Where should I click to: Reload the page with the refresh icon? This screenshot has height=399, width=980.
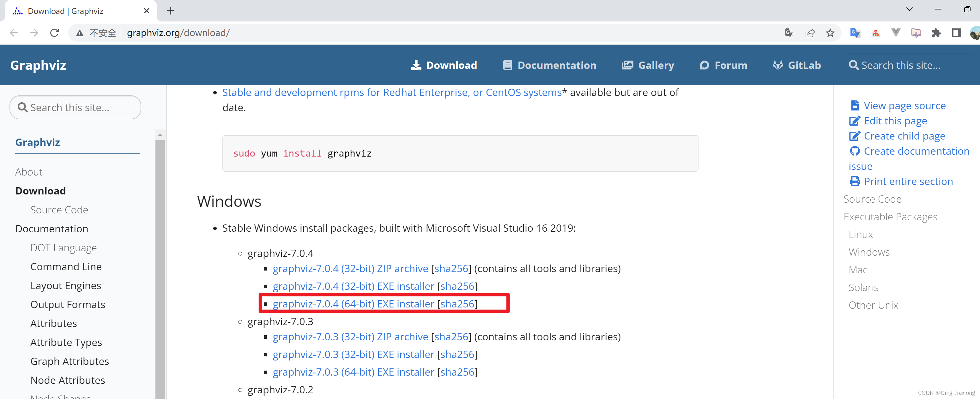54,33
